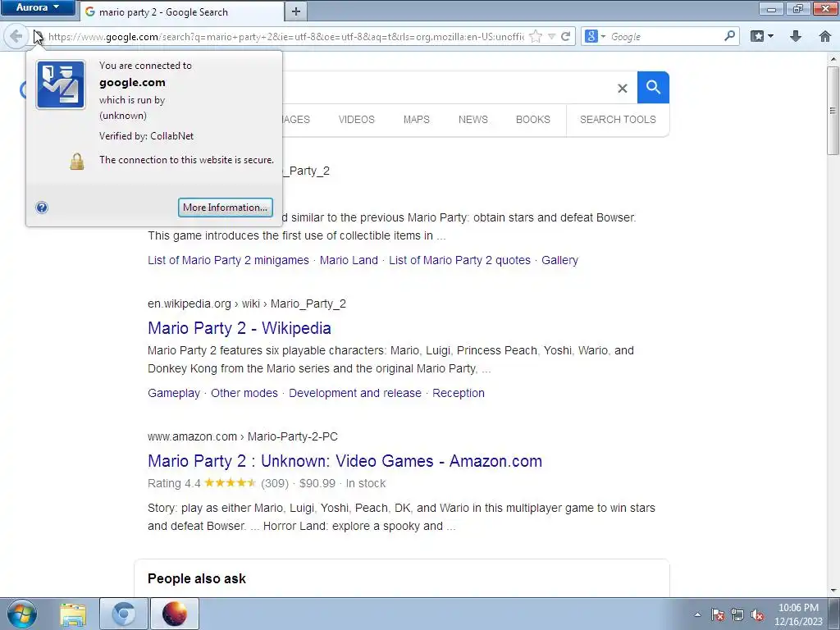Open the clock showing 10:06 PM
840x630 pixels.
click(x=798, y=614)
